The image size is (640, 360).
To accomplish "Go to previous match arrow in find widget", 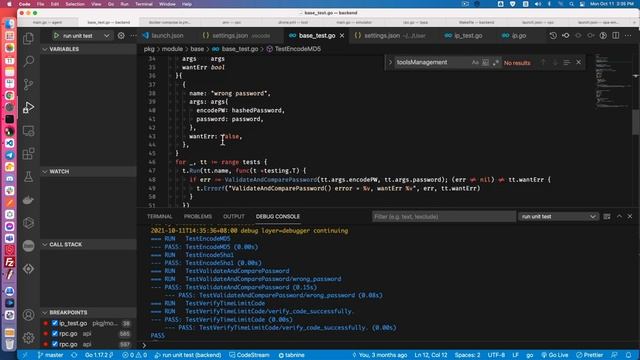I will click(x=543, y=62).
